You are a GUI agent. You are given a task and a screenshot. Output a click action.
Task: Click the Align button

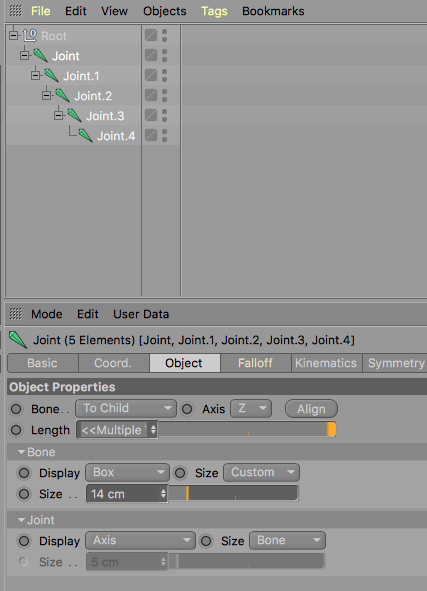click(311, 409)
